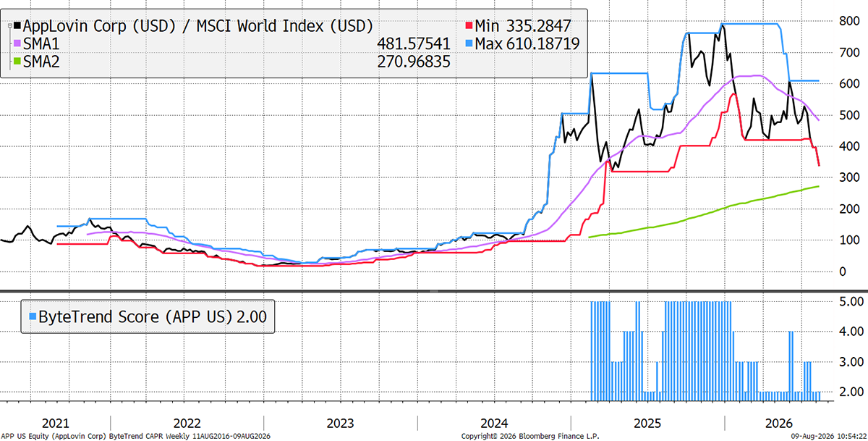Expand the legend via small box icon
868x441 pixels.
tap(9, 25)
